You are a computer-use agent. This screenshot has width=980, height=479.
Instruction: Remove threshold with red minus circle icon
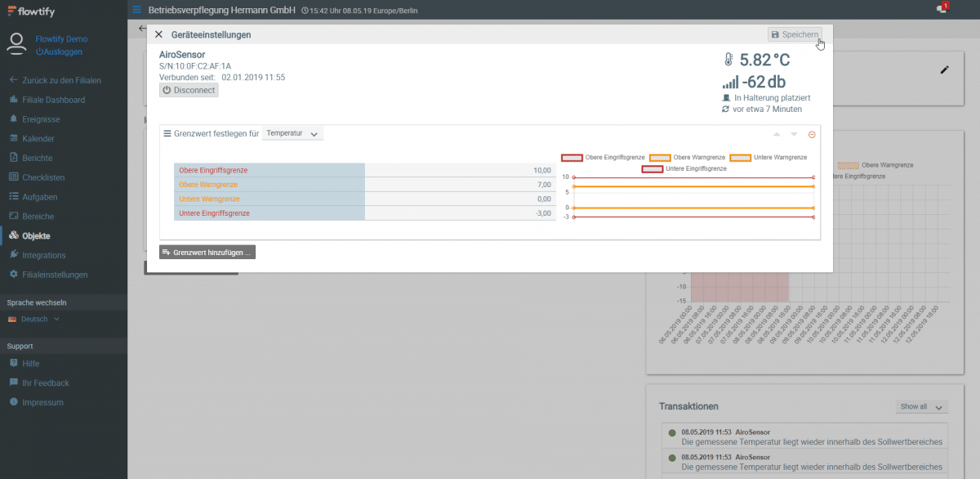(812, 134)
